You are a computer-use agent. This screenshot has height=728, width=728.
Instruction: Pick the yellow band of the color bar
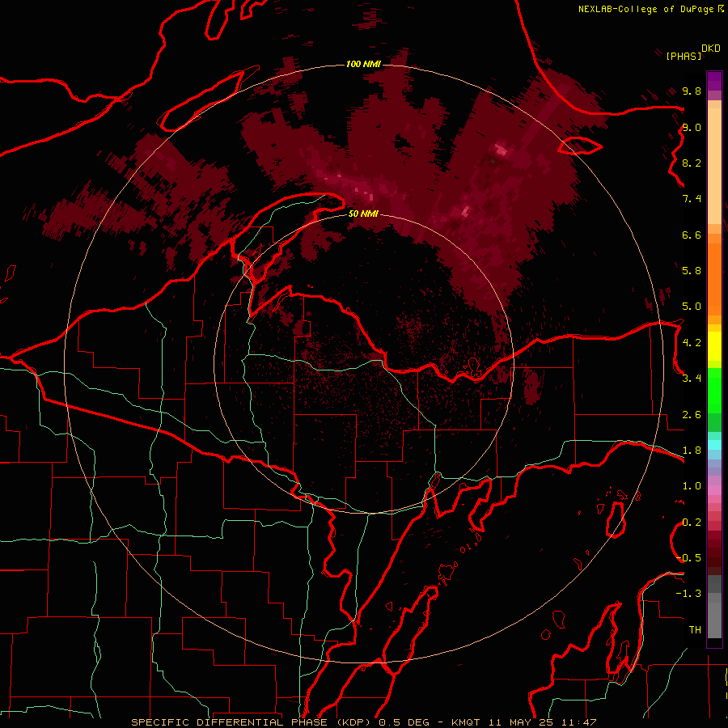pyautogui.click(x=714, y=346)
